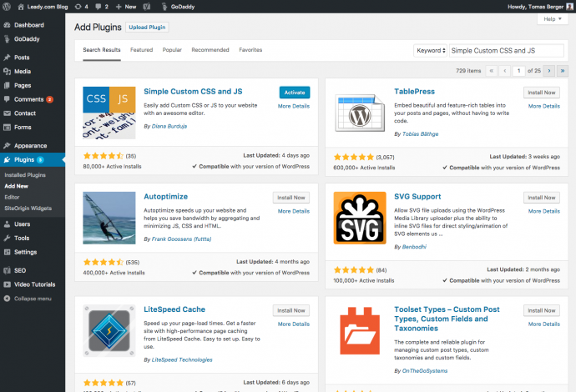Click Collapse menu toggle in sidebar
The image size is (576, 392).
tap(32, 298)
